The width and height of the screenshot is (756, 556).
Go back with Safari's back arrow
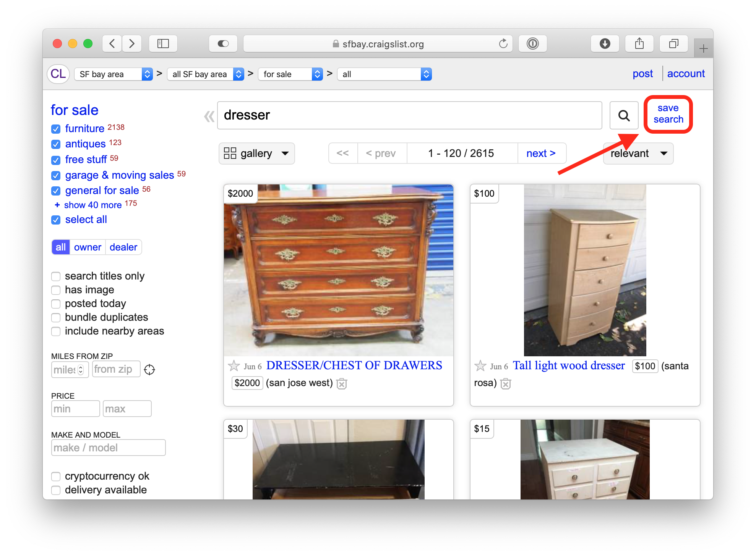point(112,44)
